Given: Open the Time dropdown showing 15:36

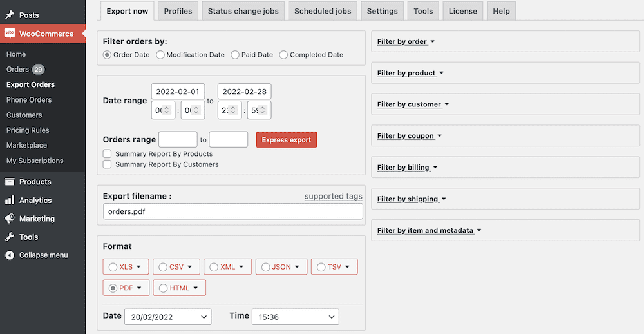Looking at the screenshot, I should [295, 317].
